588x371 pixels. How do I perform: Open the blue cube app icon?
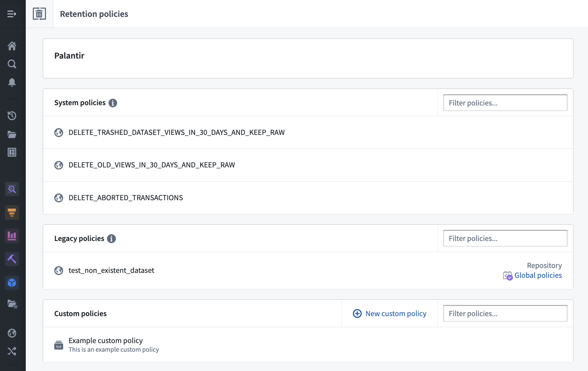coord(12,283)
